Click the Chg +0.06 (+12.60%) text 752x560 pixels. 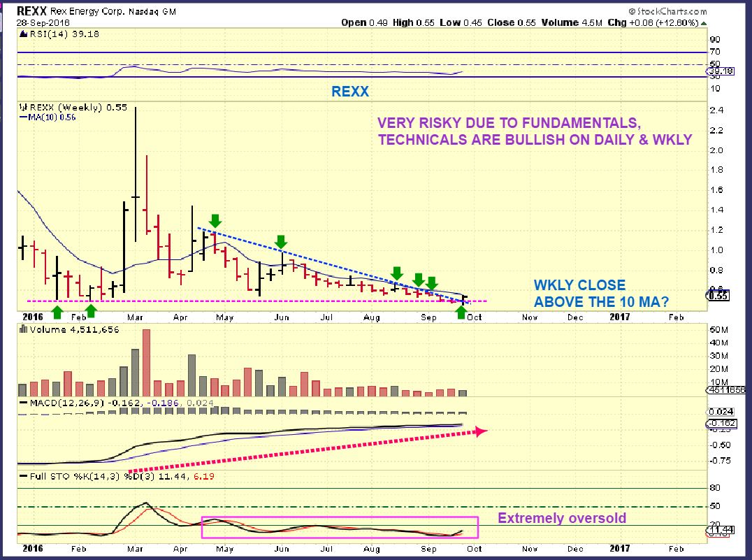pos(653,22)
